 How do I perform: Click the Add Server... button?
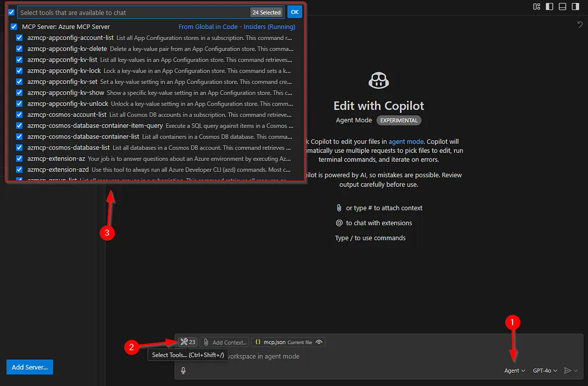point(29,367)
